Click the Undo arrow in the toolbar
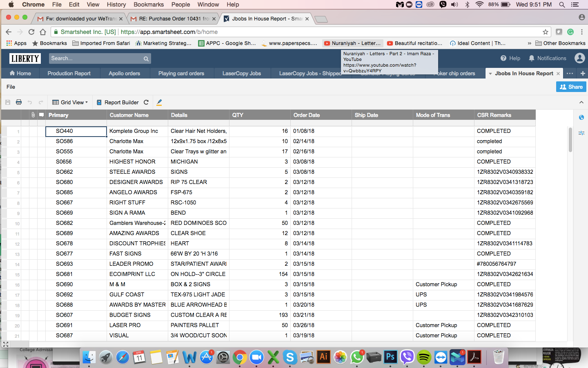Image resolution: width=588 pixels, height=368 pixels. (30, 102)
